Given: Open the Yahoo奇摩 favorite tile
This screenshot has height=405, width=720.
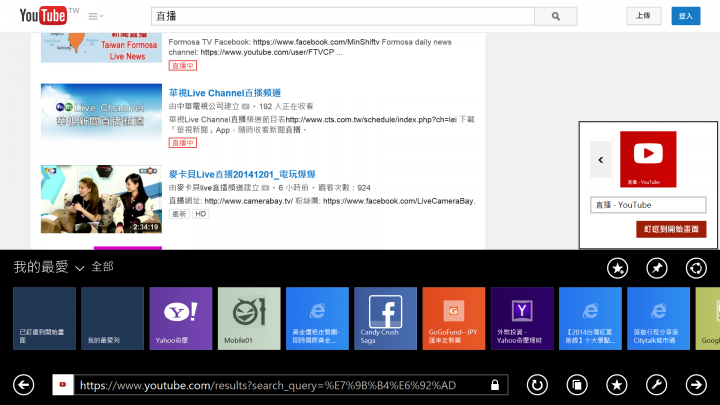Looking at the screenshot, I should click(x=181, y=318).
